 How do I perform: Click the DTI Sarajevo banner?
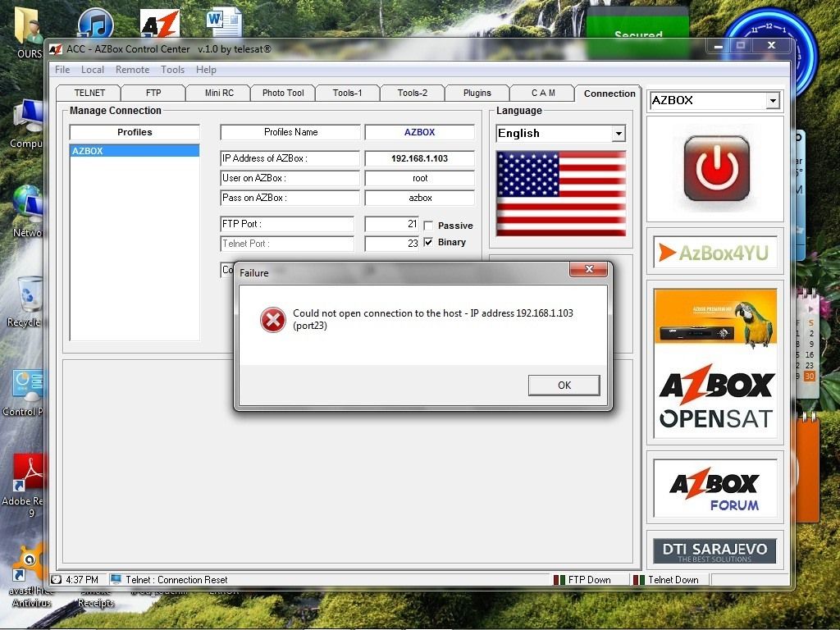(714, 551)
